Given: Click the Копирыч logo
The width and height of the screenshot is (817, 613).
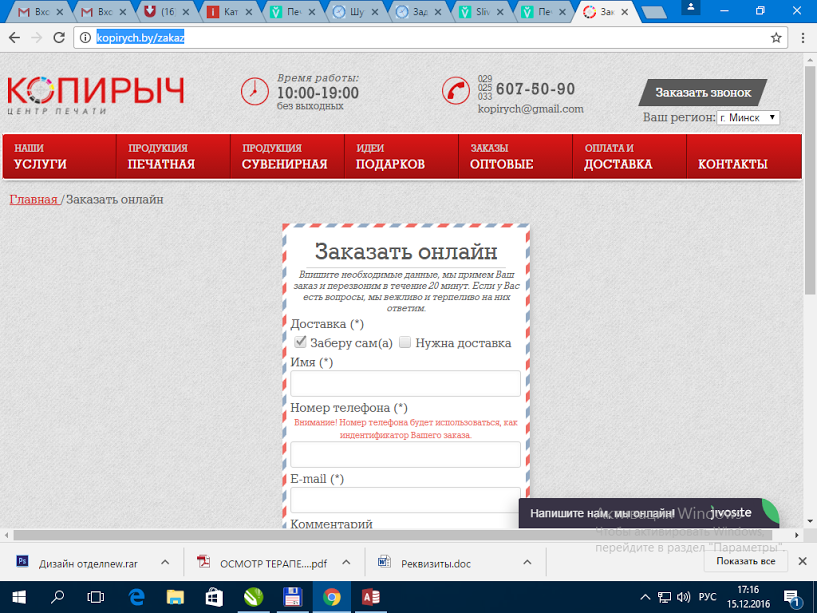Looking at the screenshot, I should [96, 95].
